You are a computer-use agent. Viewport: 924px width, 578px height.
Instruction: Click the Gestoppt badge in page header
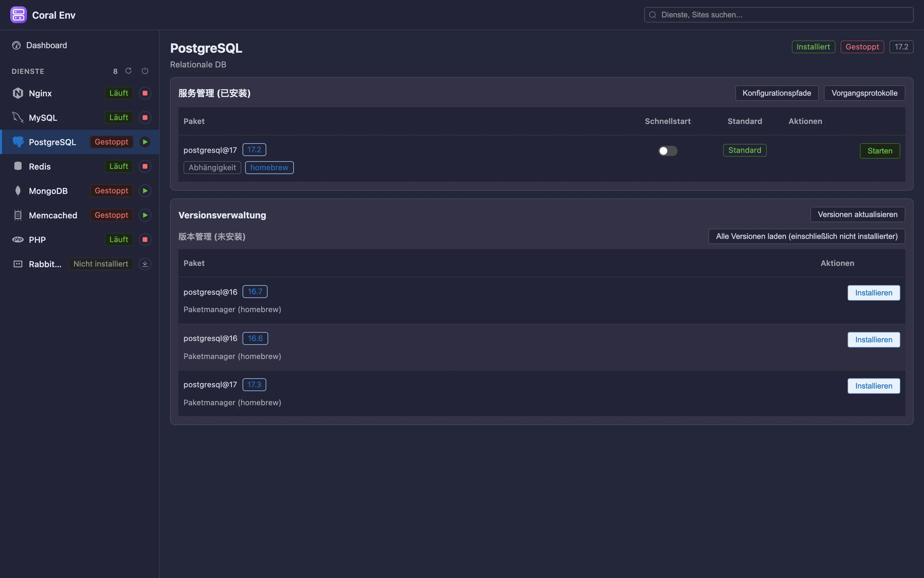pos(862,47)
